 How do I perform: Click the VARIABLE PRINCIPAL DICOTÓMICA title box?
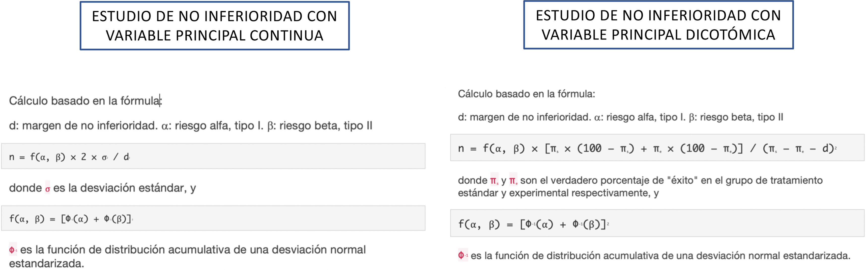[x=658, y=25]
